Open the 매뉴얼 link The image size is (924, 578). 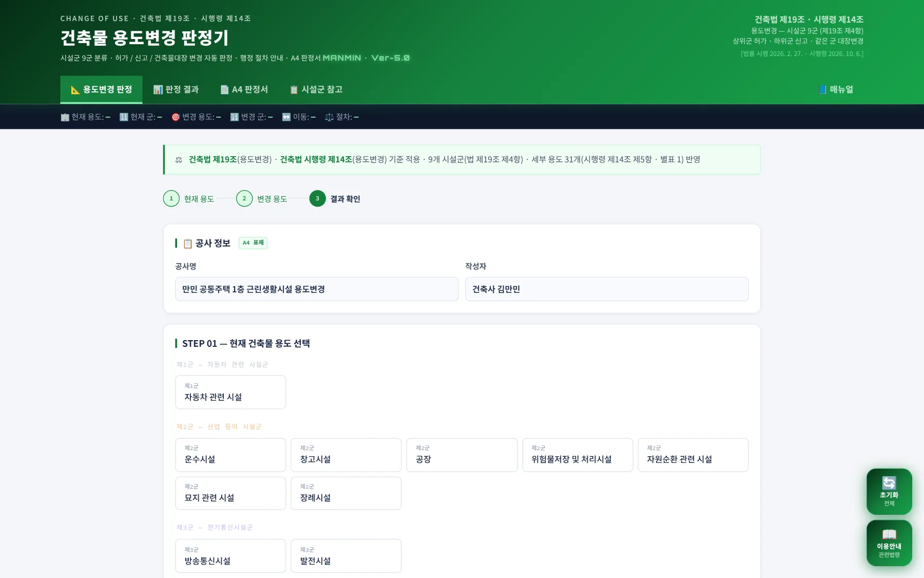pos(836,89)
